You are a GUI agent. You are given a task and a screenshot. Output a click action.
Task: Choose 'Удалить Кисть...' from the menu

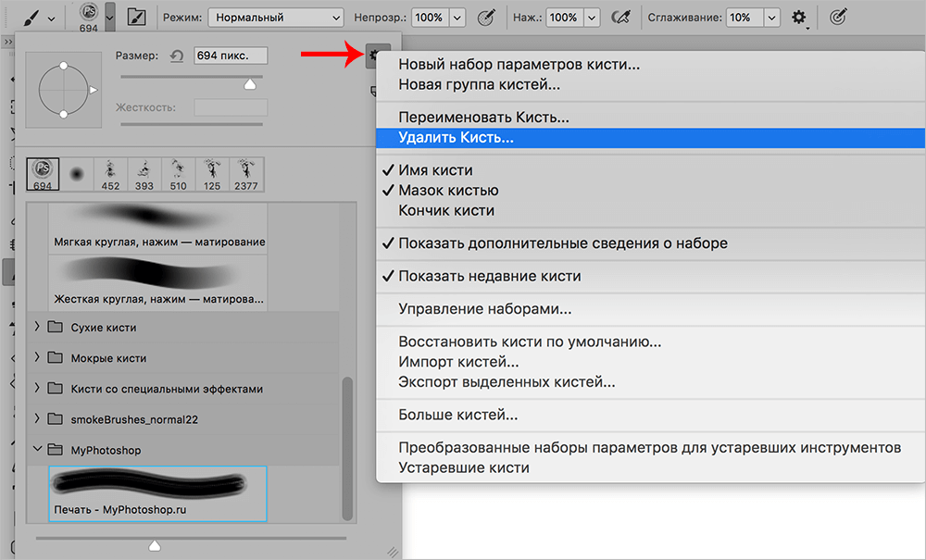click(x=456, y=137)
